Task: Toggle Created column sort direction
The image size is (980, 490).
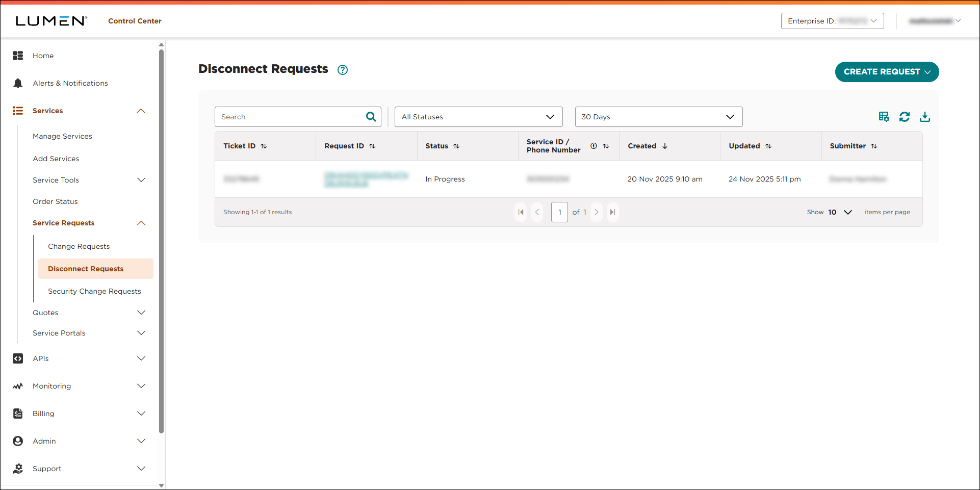Action: [x=665, y=146]
